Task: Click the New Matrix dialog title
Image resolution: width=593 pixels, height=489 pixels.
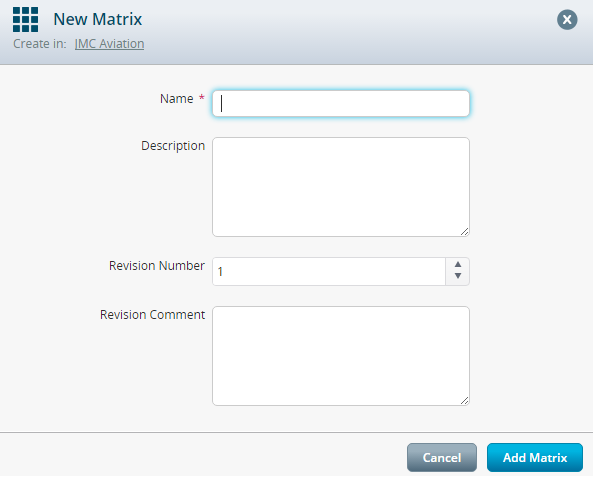Action: [x=98, y=19]
